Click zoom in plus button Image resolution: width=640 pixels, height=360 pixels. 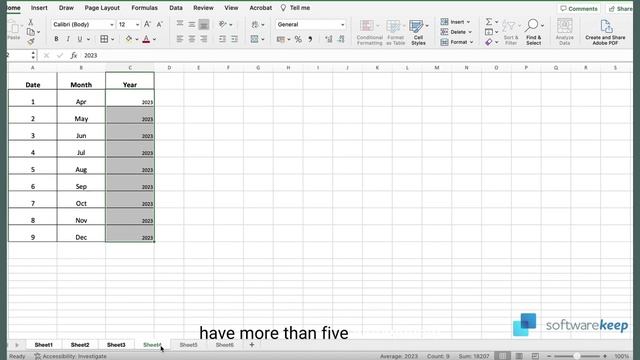[x=605, y=356]
